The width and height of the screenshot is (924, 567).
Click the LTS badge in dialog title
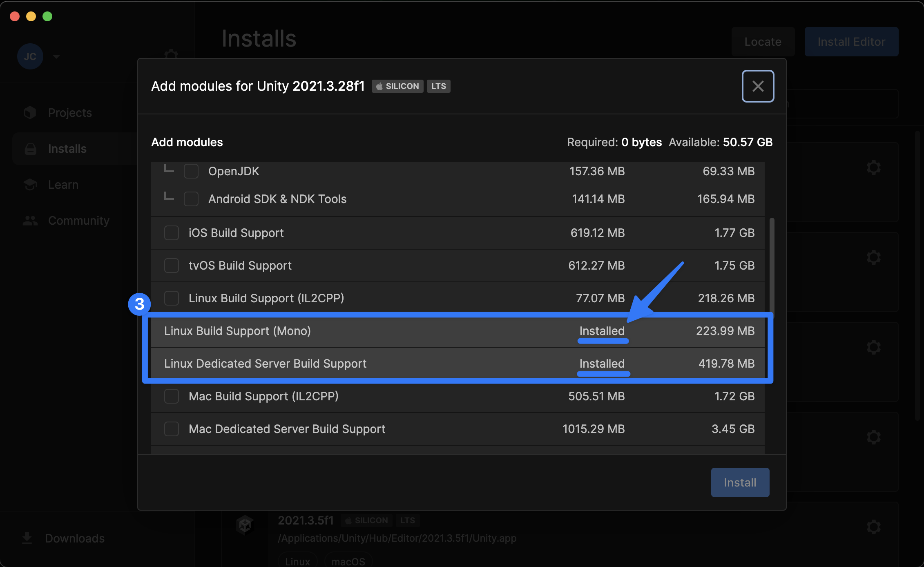pos(439,86)
